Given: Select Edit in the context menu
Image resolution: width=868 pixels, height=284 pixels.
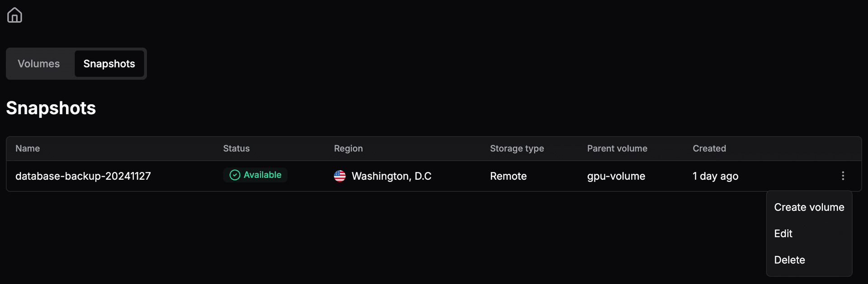Looking at the screenshot, I should (783, 233).
